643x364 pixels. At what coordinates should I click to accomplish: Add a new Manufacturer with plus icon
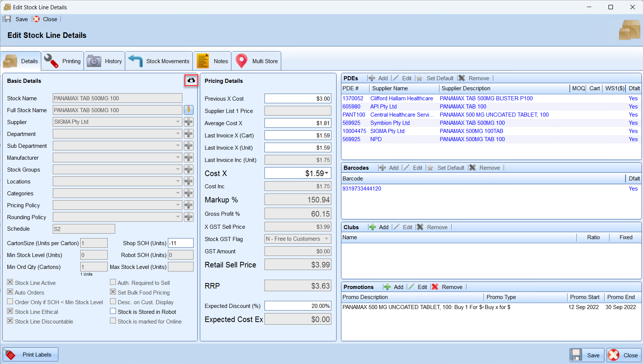[189, 157]
